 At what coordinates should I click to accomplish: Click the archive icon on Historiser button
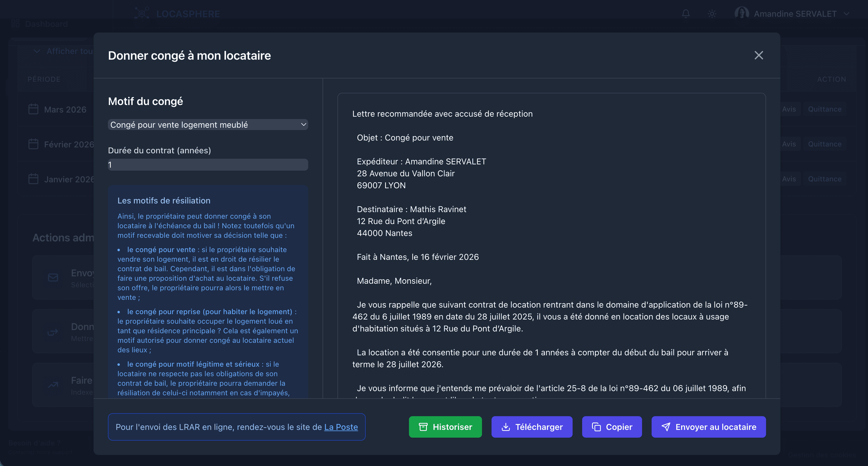(423, 427)
